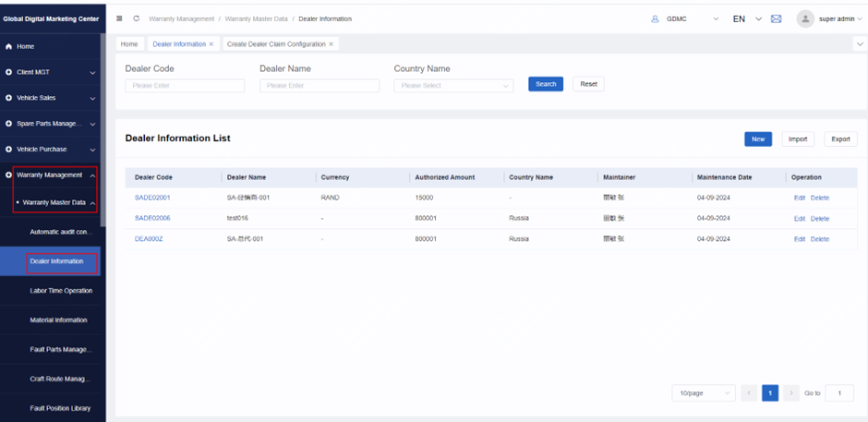
Task: Open dealer code SADE02006 link
Action: coord(152,218)
